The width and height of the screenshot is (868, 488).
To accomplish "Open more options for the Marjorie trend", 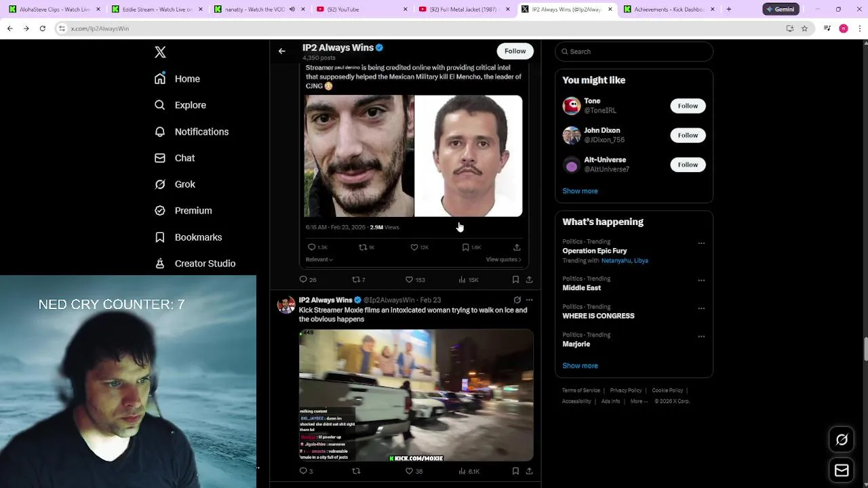I will [x=701, y=337].
